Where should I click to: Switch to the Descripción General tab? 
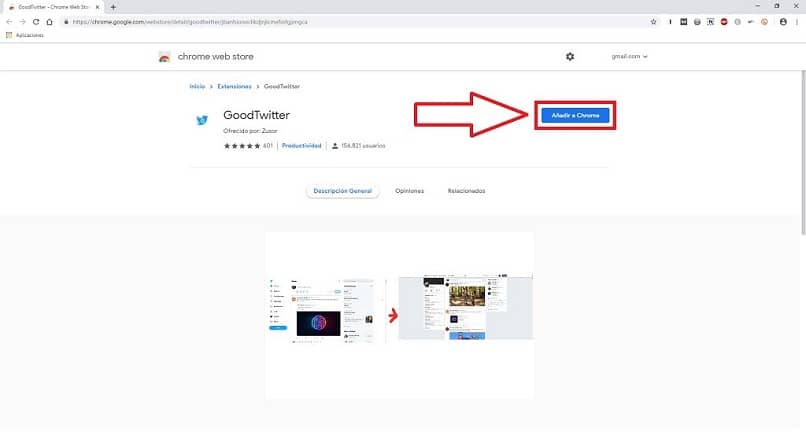click(342, 191)
